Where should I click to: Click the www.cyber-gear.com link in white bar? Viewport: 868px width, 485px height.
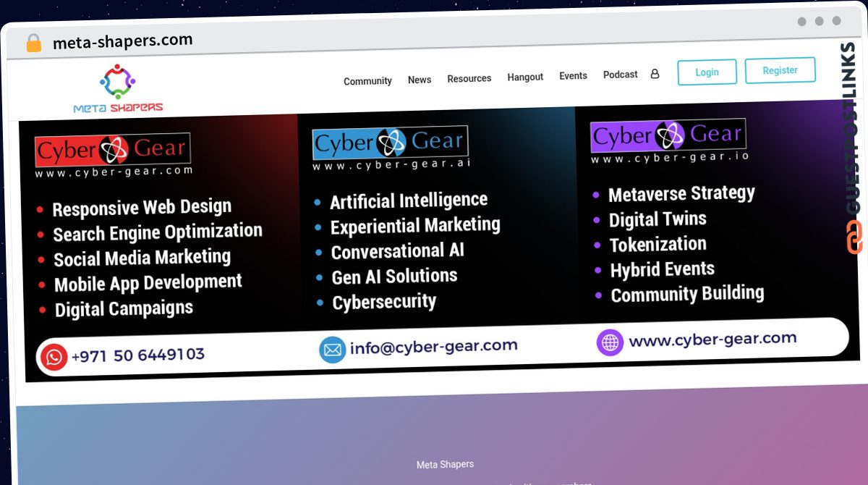(x=712, y=339)
